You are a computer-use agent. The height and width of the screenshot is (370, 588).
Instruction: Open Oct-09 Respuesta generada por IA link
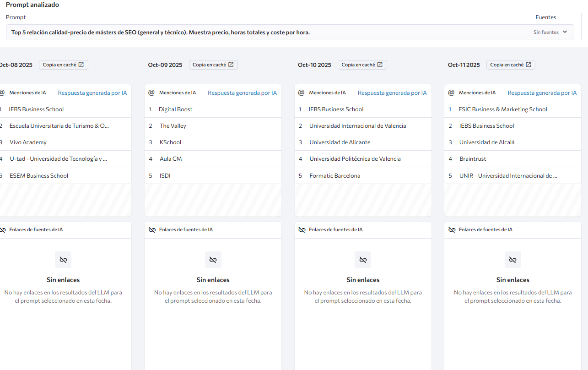click(242, 93)
